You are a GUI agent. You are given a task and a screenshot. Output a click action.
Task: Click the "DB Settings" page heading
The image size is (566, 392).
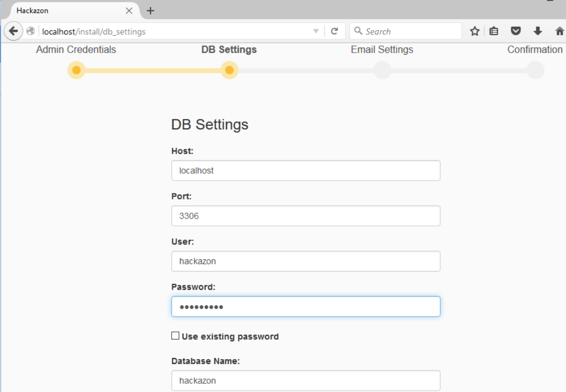click(x=210, y=124)
